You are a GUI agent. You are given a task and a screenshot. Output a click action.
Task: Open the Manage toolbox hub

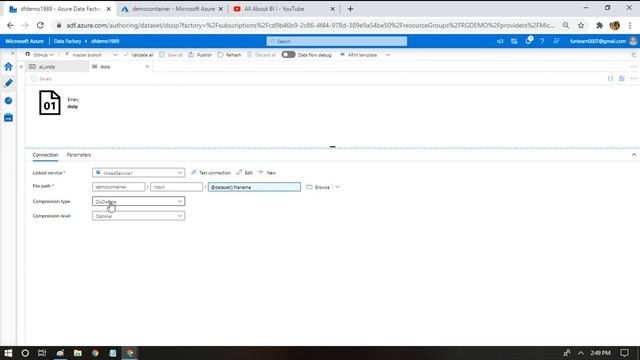coord(8,118)
